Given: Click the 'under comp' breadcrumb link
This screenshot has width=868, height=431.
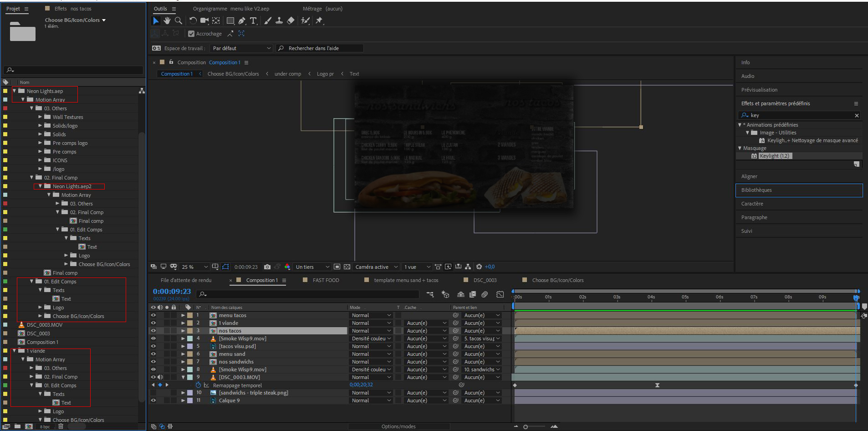Looking at the screenshot, I should tap(287, 74).
